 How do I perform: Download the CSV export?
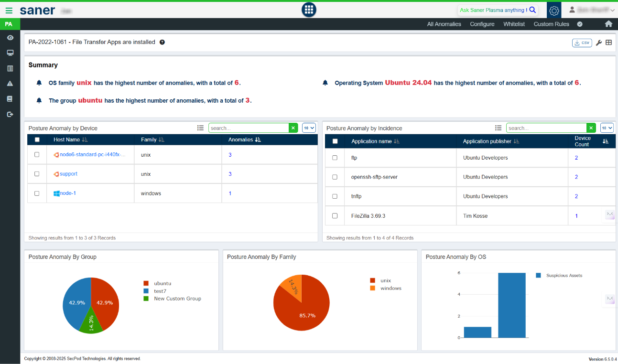(582, 43)
